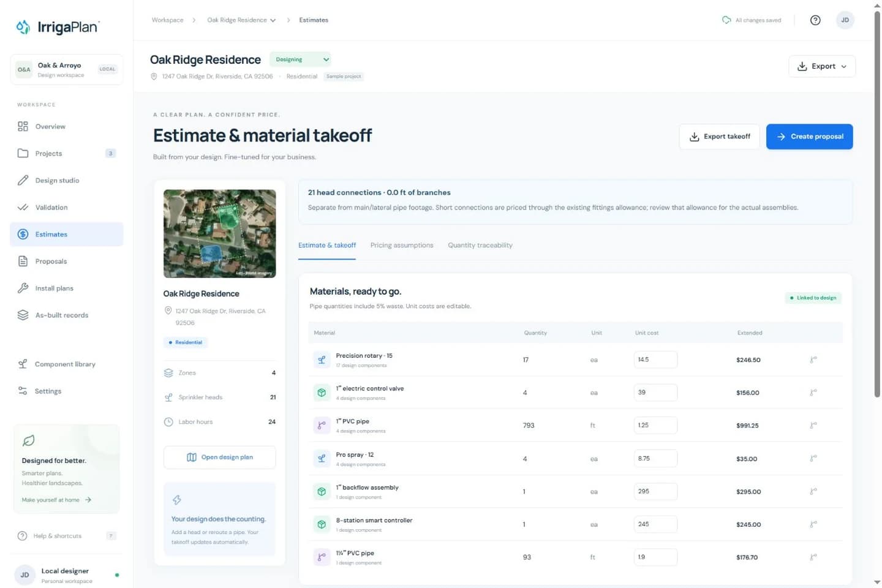Follow the Make yourself at home link

56,500
